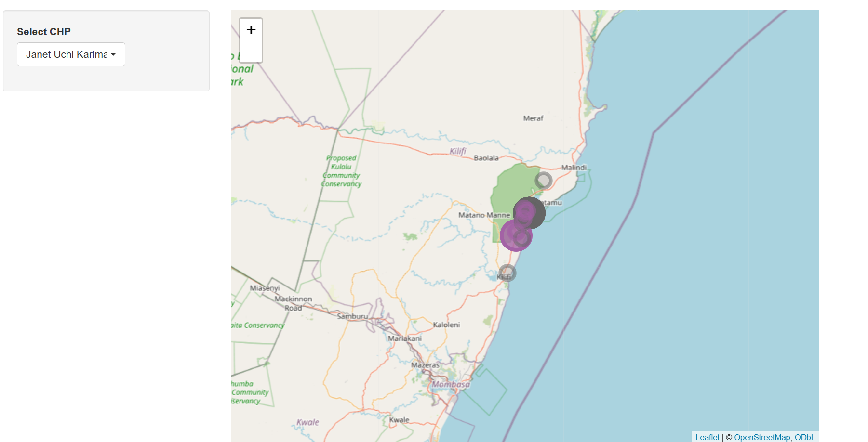Click the Matano Manne label on the map
This screenshot has width=868, height=442.
click(484, 215)
